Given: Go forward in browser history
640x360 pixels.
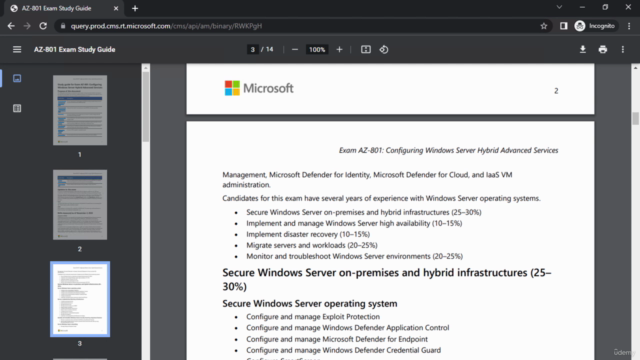Looking at the screenshot, I should click(x=27, y=26).
